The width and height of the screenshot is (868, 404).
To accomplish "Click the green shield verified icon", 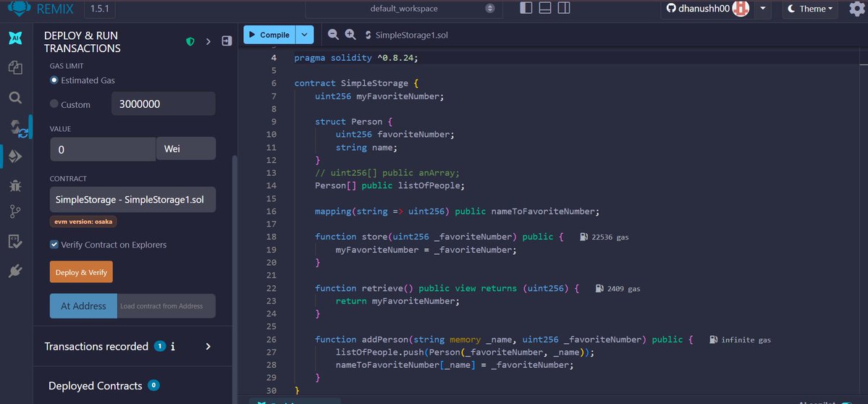I will [190, 41].
